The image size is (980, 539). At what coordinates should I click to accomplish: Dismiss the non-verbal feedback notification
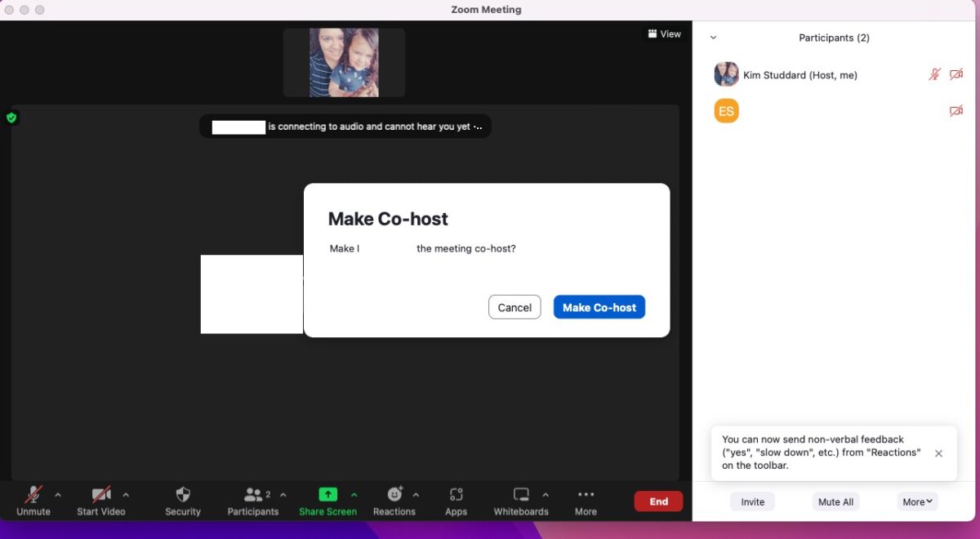[938, 453]
